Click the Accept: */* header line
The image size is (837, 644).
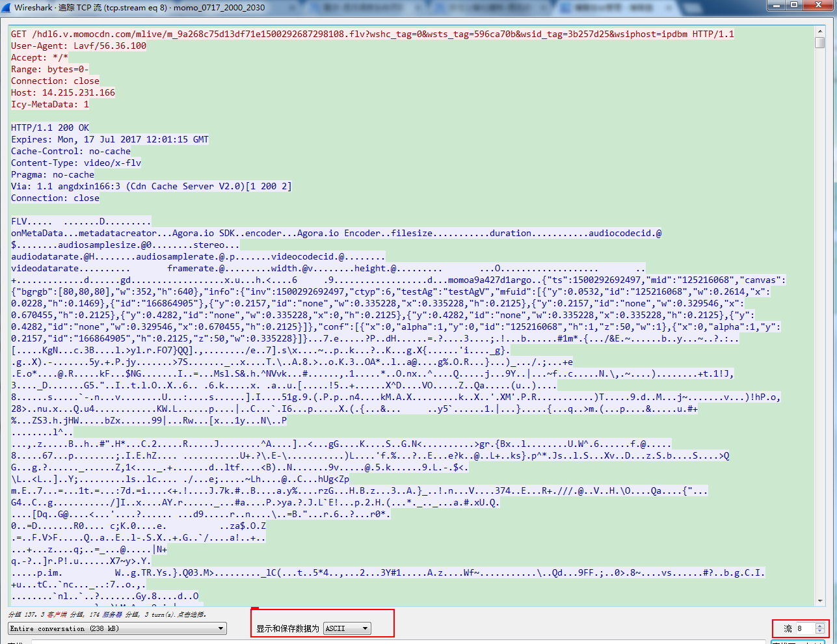[x=40, y=57]
